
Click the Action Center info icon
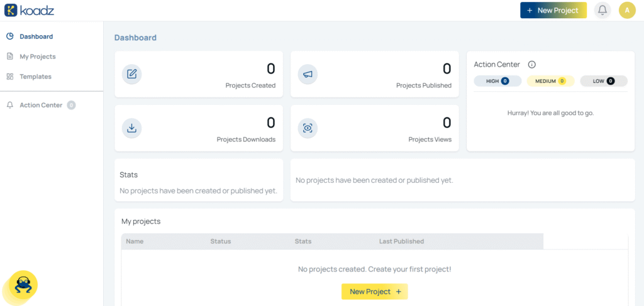coord(532,64)
